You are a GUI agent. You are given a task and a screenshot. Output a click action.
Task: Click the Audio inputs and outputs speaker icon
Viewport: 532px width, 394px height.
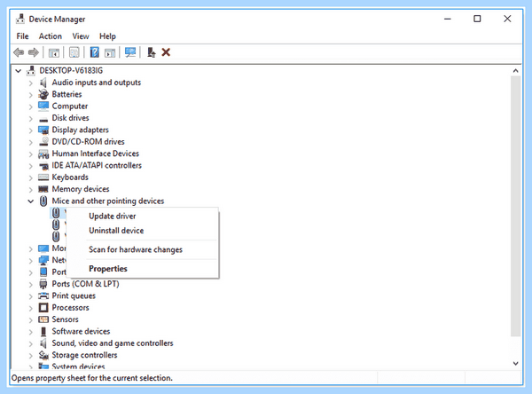tap(43, 83)
